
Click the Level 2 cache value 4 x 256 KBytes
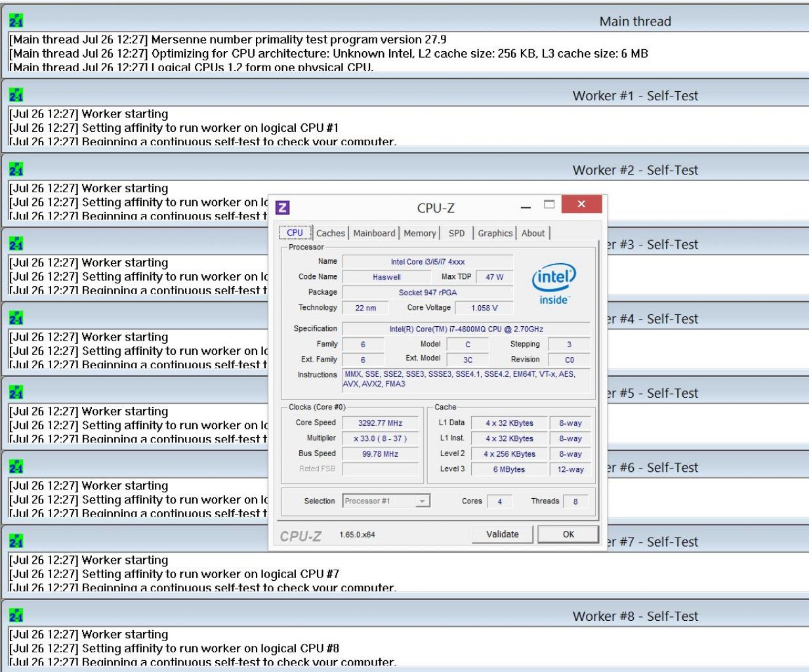[x=509, y=454]
